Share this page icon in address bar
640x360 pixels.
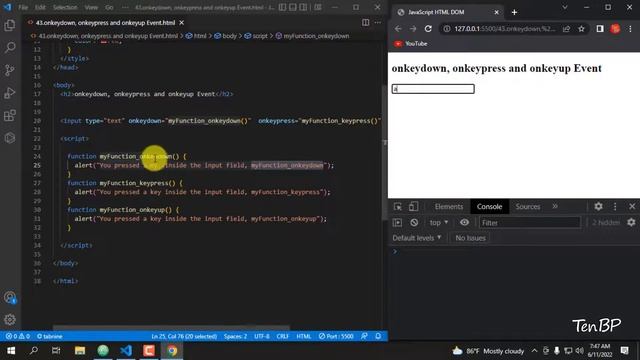pos(566,29)
